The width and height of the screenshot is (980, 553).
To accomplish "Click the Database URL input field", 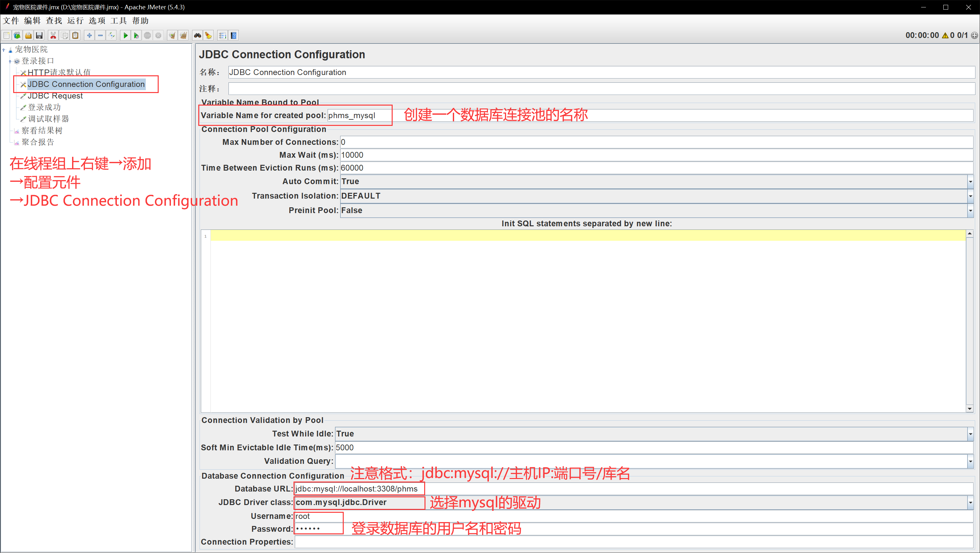I will [x=571, y=489].
